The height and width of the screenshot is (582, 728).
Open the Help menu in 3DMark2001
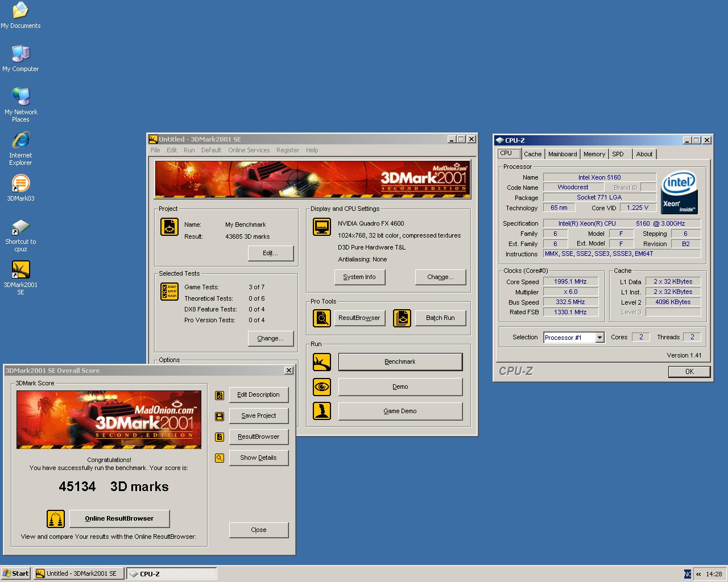(x=312, y=150)
